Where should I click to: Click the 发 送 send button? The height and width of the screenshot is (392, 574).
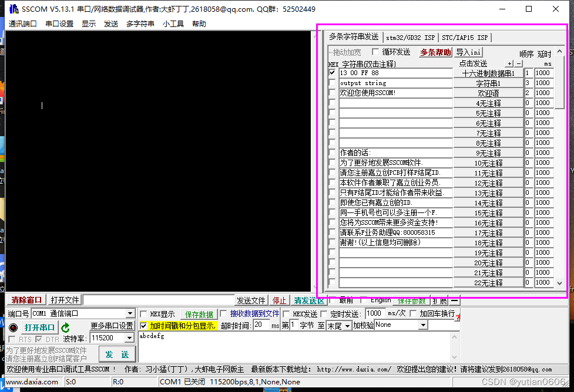(117, 354)
